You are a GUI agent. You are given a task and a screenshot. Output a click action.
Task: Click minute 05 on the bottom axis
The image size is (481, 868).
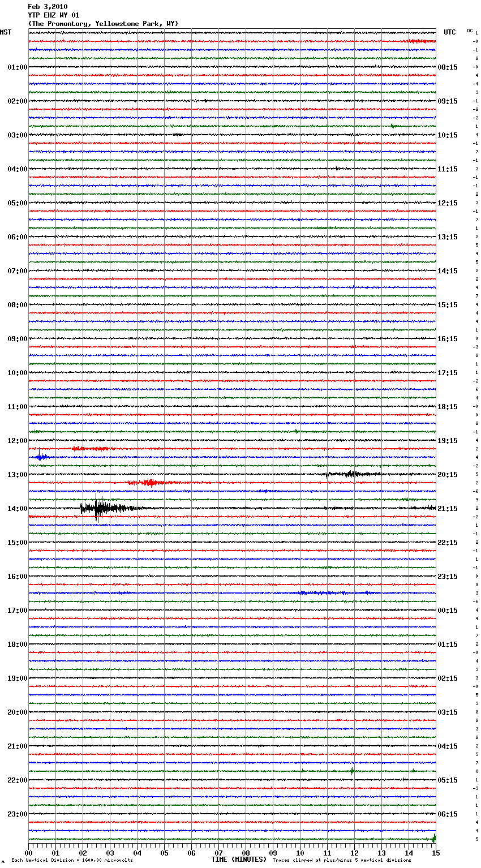(x=164, y=853)
